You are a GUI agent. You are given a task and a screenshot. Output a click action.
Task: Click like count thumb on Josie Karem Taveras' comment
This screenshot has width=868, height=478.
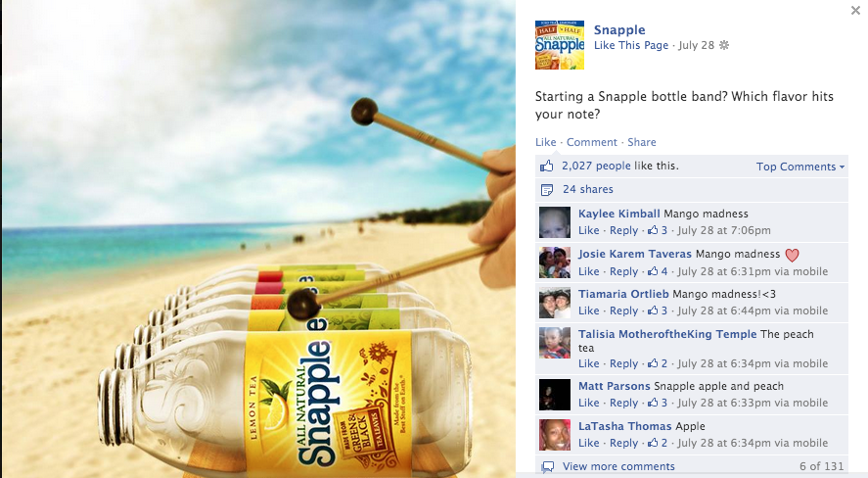[x=654, y=271]
